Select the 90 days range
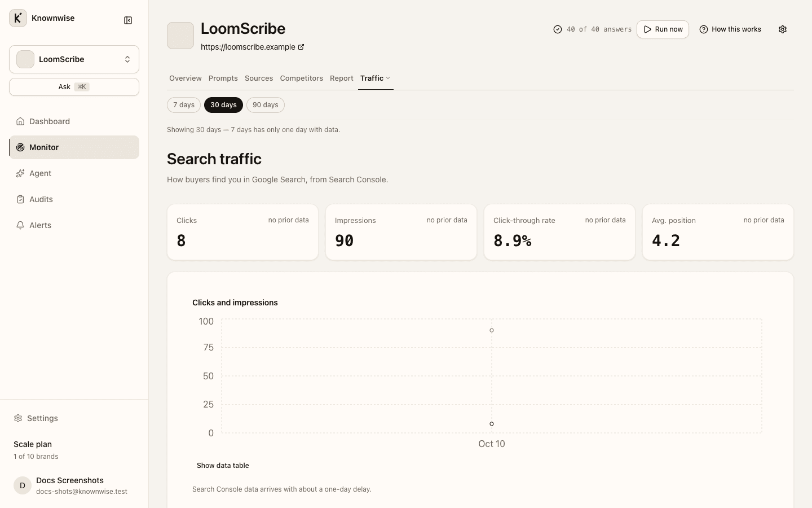Viewport: 812px width, 508px height. click(x=266, y=105)
